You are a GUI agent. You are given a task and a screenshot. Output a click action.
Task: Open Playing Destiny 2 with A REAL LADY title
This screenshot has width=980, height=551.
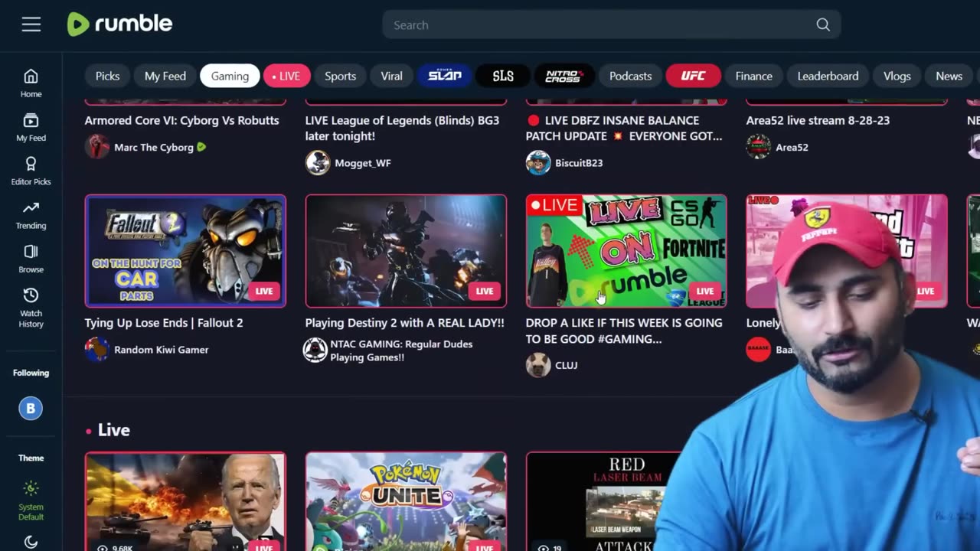point(404,323)
